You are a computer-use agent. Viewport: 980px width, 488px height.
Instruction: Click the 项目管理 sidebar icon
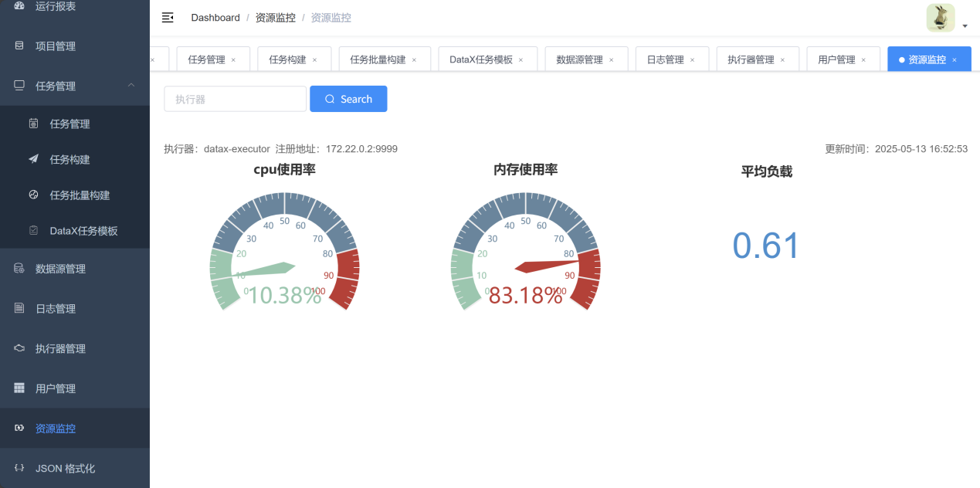pyautogui.click(x=19, y=46)
